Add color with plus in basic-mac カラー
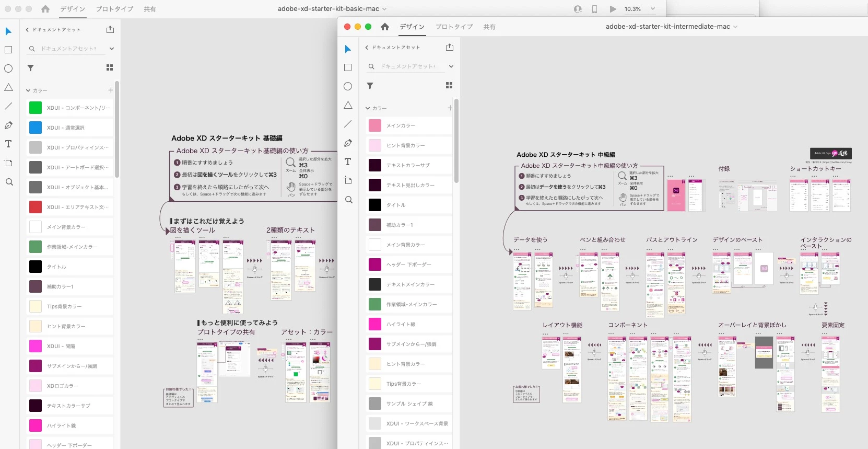Image resolution: width=868 pixels, height=449 pixels. (110, 90)
